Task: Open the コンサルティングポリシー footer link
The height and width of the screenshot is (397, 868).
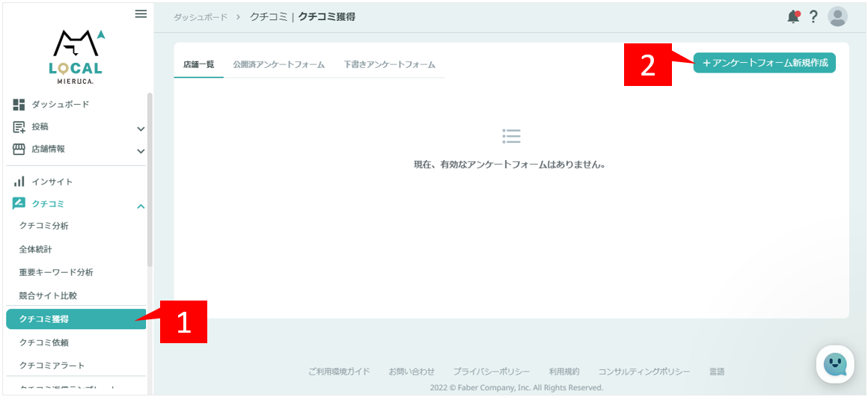Action: coord(644,372)
